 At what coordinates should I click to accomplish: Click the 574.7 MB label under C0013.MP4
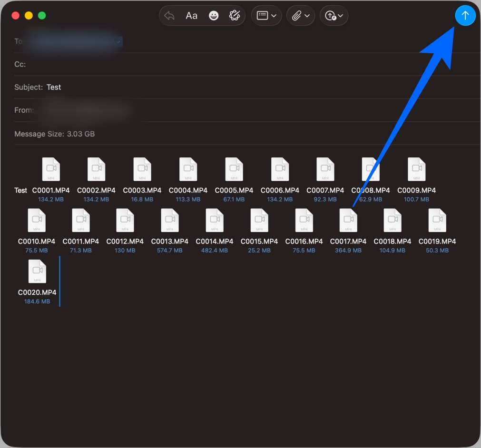click(x=170, y=250)
